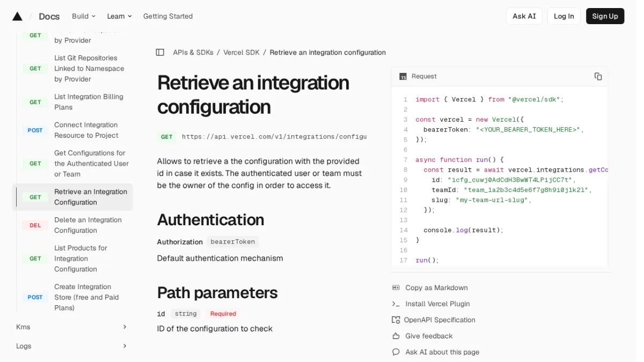Click Give feedback link
The height and width of the screenshot is (362, 644).
pyautogui.click(x=429, y=336)
